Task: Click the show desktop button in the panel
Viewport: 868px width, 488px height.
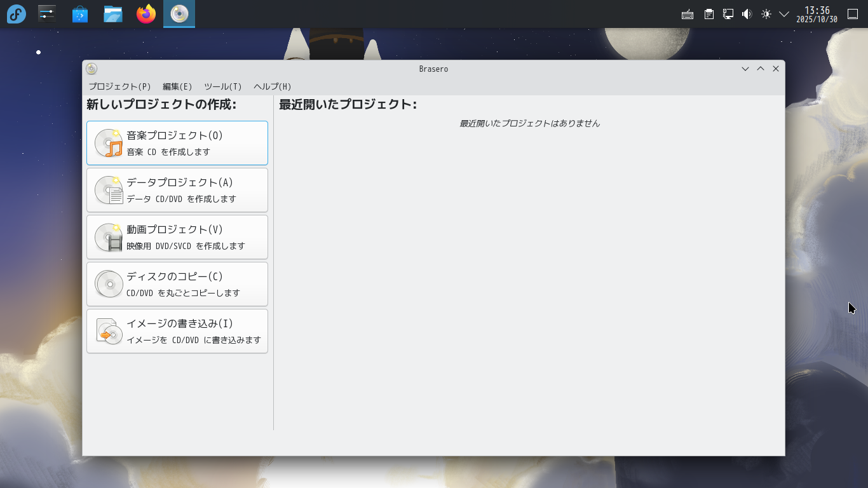Action: [x=853, y=14]
